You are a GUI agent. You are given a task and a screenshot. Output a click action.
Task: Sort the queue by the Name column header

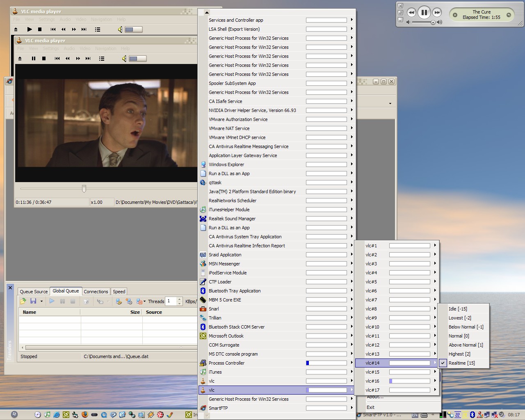coord(50,312)
